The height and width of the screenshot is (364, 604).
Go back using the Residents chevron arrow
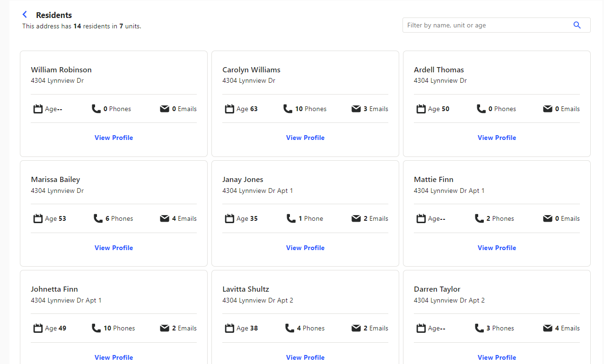pos(25,15)
